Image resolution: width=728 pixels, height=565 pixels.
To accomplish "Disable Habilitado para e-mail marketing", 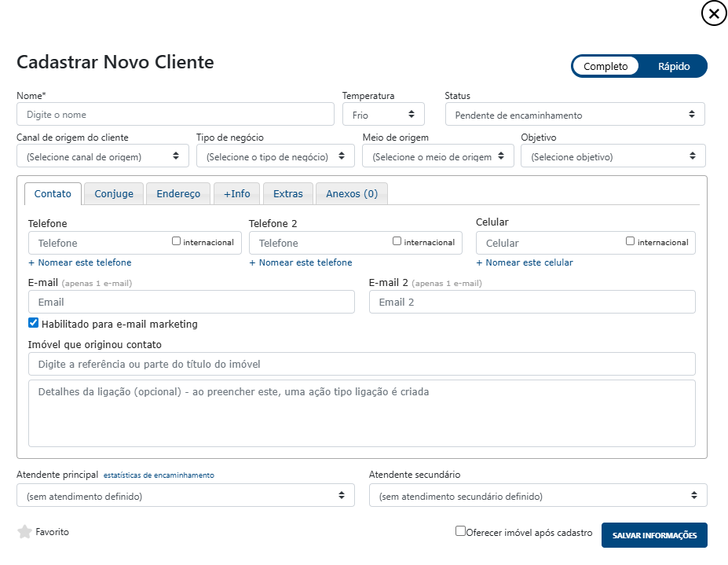I will (34, 323).
